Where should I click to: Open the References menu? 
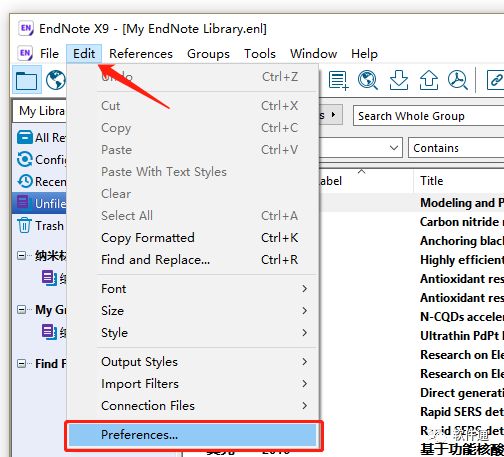pos(141,54)
